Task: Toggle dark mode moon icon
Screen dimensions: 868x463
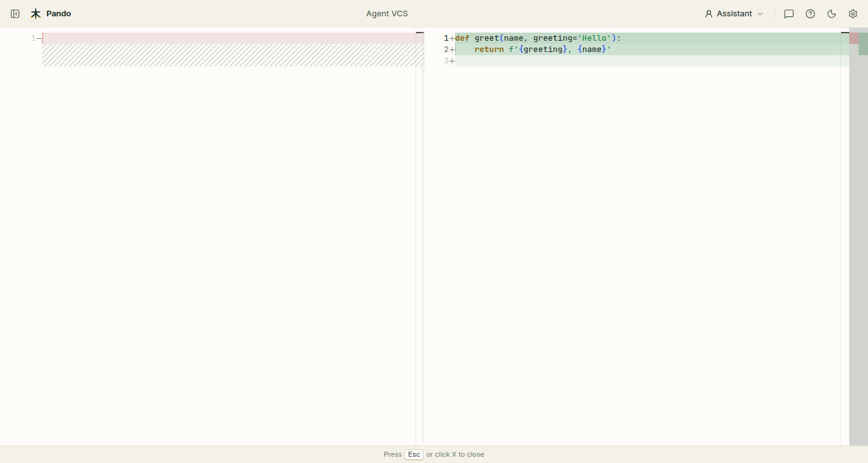Action: coord(832,14)
